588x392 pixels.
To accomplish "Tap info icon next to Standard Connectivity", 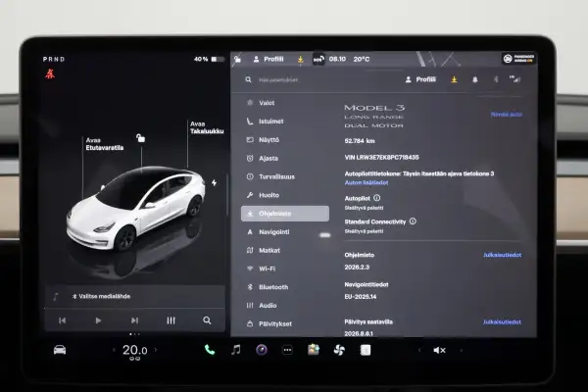I will [413, 221].
